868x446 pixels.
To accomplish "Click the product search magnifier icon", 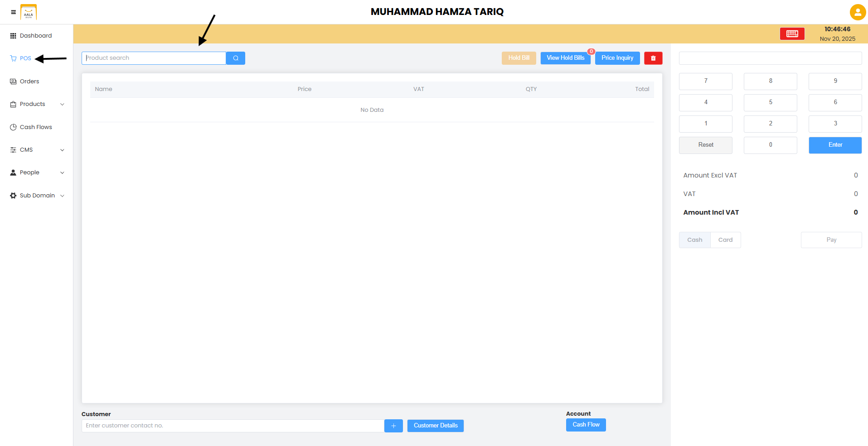I will pos(235,58).
